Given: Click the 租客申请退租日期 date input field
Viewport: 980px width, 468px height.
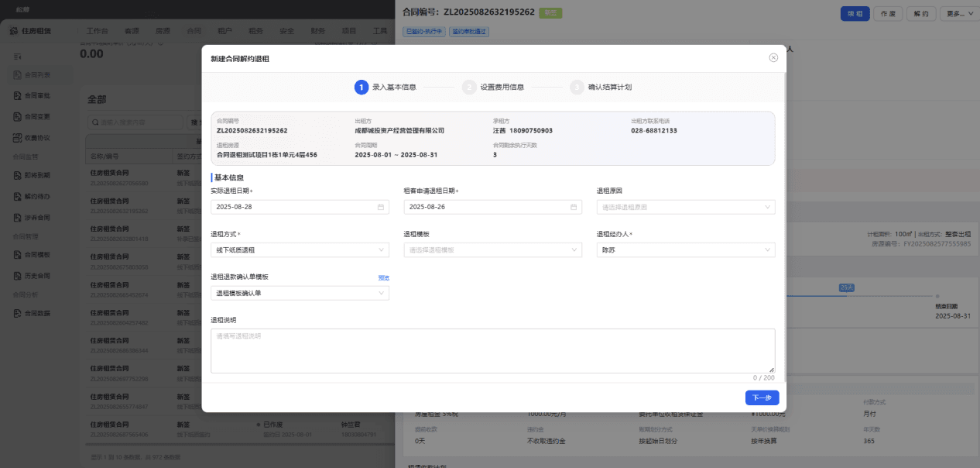Looking at the screenshot, I should coord(493,207).
